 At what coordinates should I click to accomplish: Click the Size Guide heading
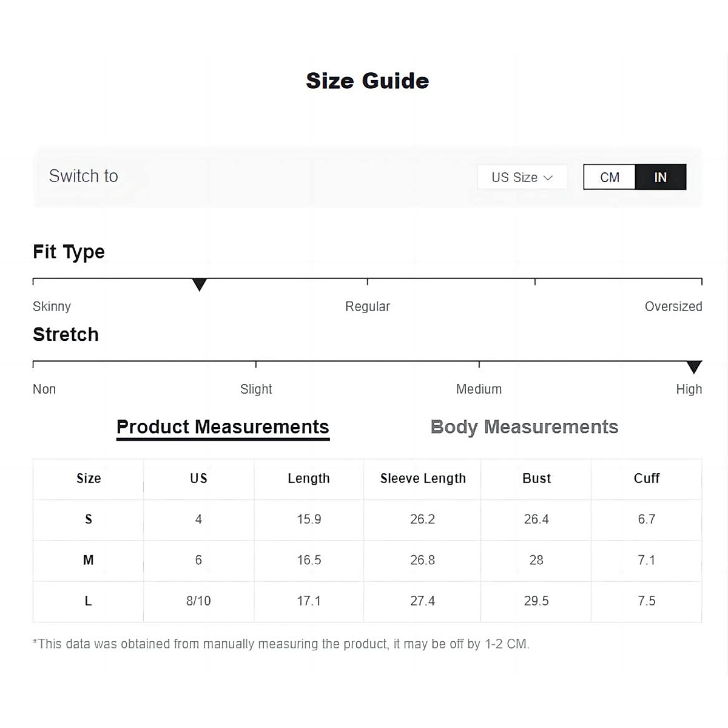pos(368,81)
